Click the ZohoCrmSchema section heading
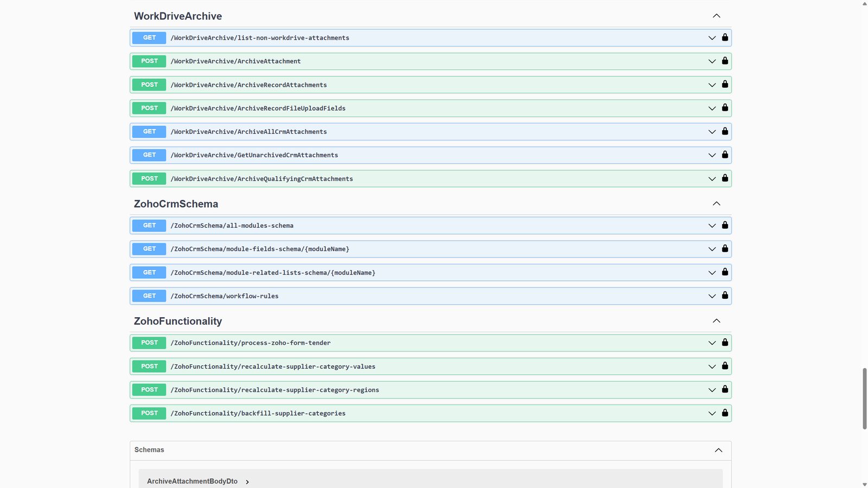 (x=176, y=204)
